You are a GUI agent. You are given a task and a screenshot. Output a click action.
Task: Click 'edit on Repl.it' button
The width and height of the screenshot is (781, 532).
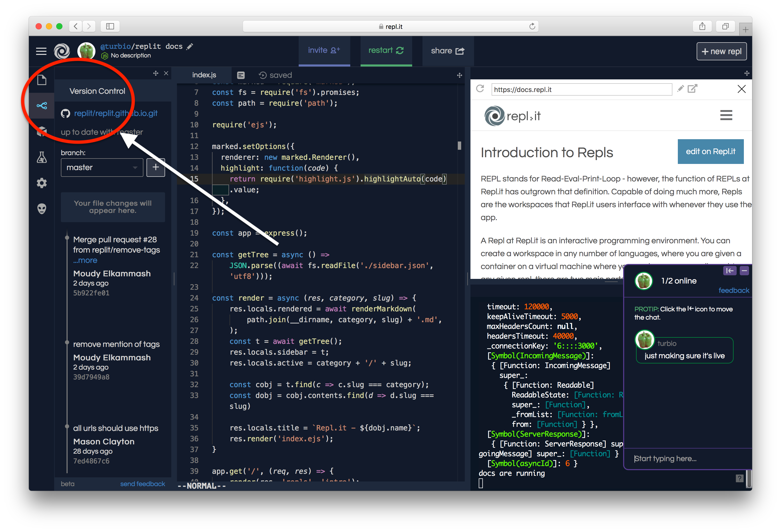[x=710, y=152]
